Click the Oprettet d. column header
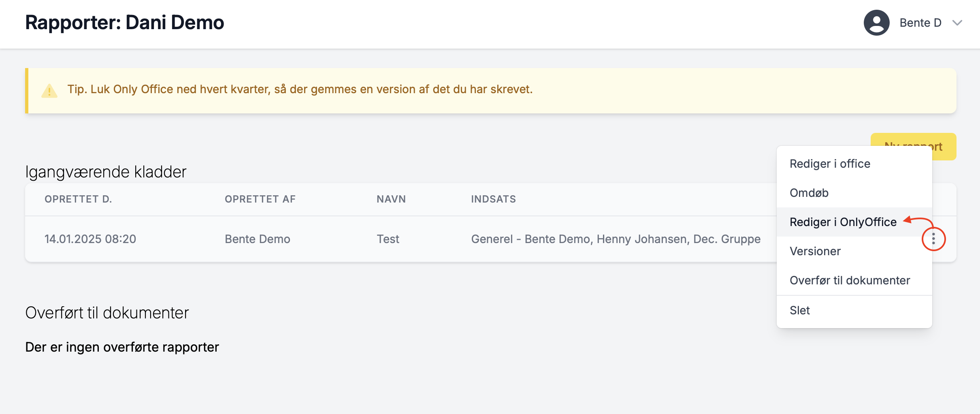This screenshot has height=414, width=980. click(78, 199)
